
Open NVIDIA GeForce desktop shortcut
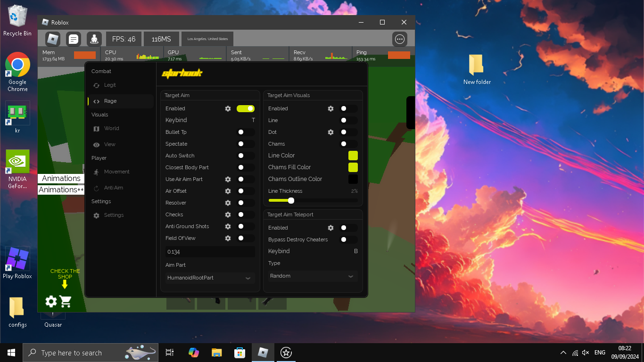tap(17, 169)
